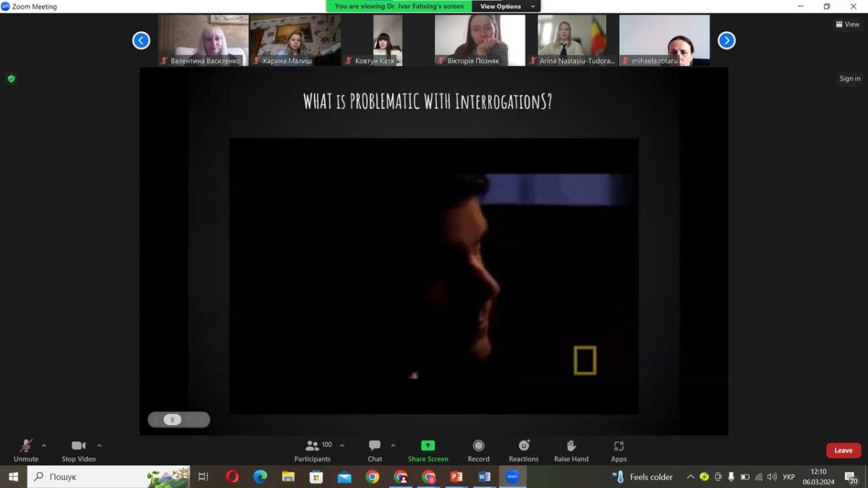Click the Sign in button
This screenshot has height=488, width=868.
[x=850, y=79]
